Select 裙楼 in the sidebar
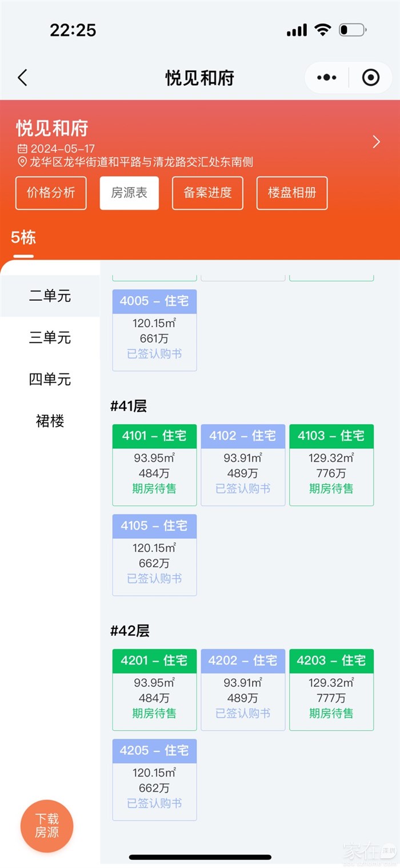Image resolution: width=400 pixels, height=868 pixels. (50, 421)
